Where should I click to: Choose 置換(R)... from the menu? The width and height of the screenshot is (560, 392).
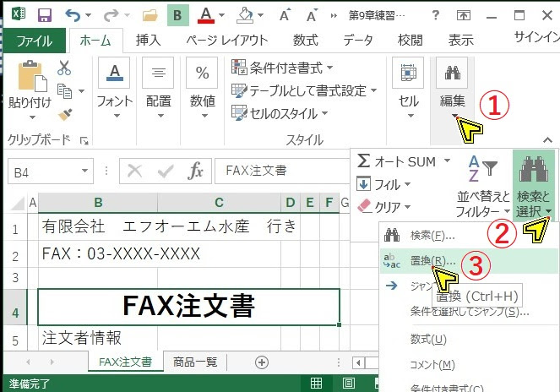432,261
